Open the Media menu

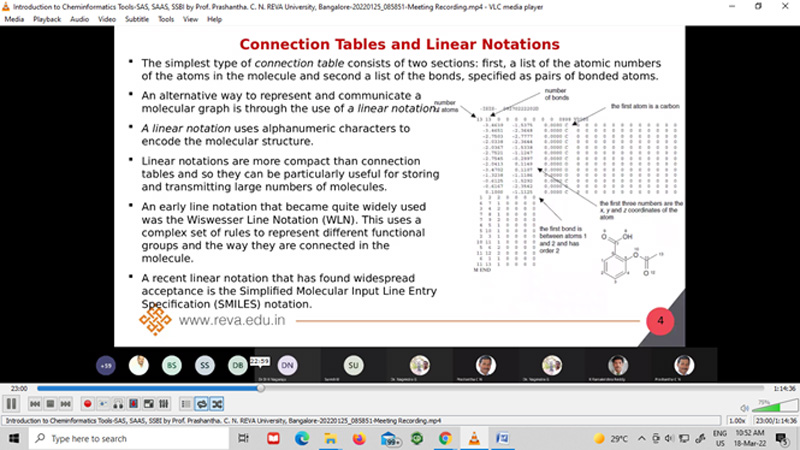14,19
